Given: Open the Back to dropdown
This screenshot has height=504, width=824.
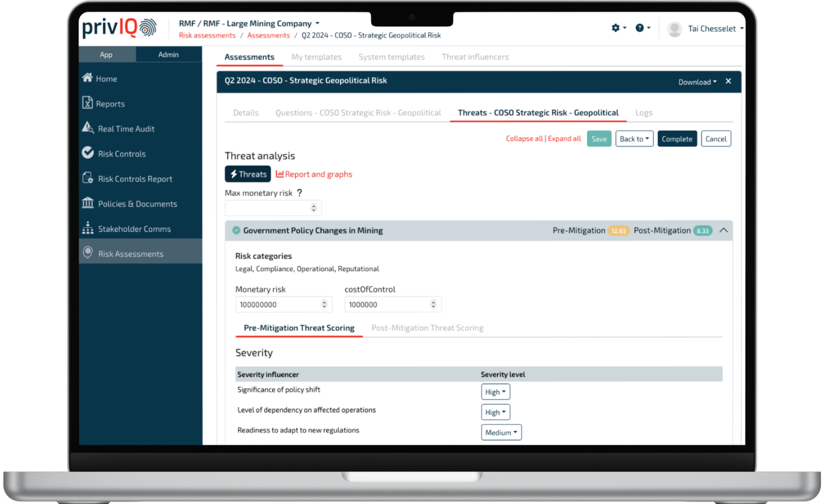Looking at the screenshot, I should point(634,138).
